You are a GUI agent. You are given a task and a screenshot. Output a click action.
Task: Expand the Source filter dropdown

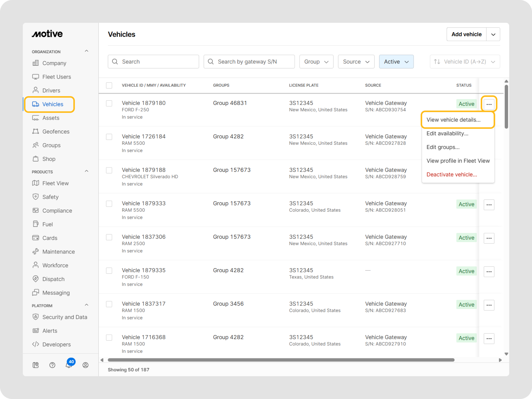[x=356, y=62]
